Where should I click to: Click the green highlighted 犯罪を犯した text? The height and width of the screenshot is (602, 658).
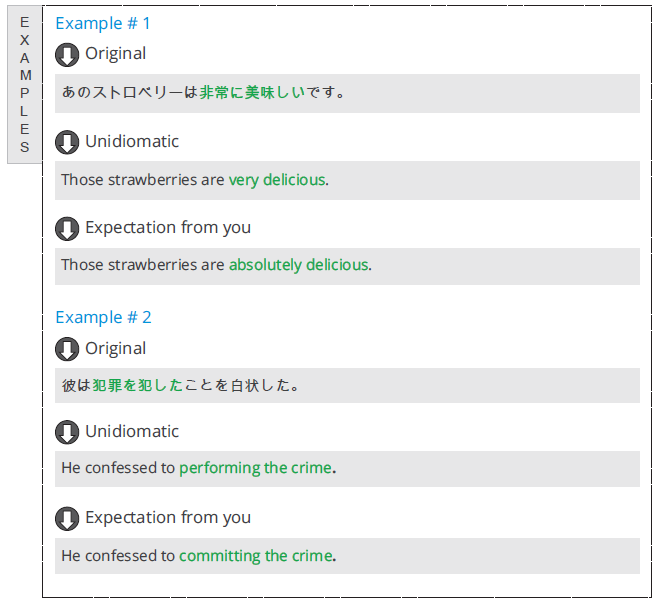coord(138,385)
